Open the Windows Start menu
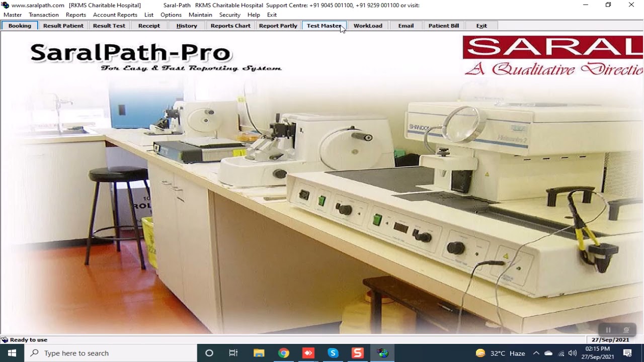This screenshot has height=362, width=644. [x=12, y=353]
